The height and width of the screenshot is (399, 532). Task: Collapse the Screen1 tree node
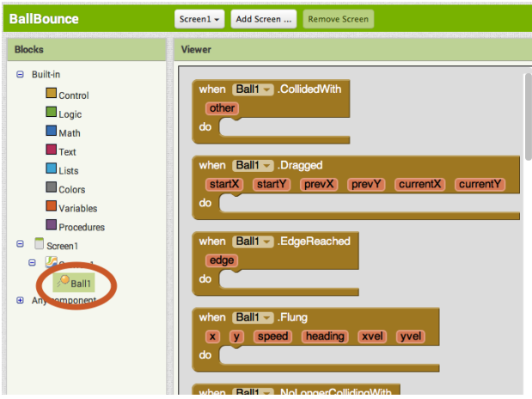coord(21,245)
